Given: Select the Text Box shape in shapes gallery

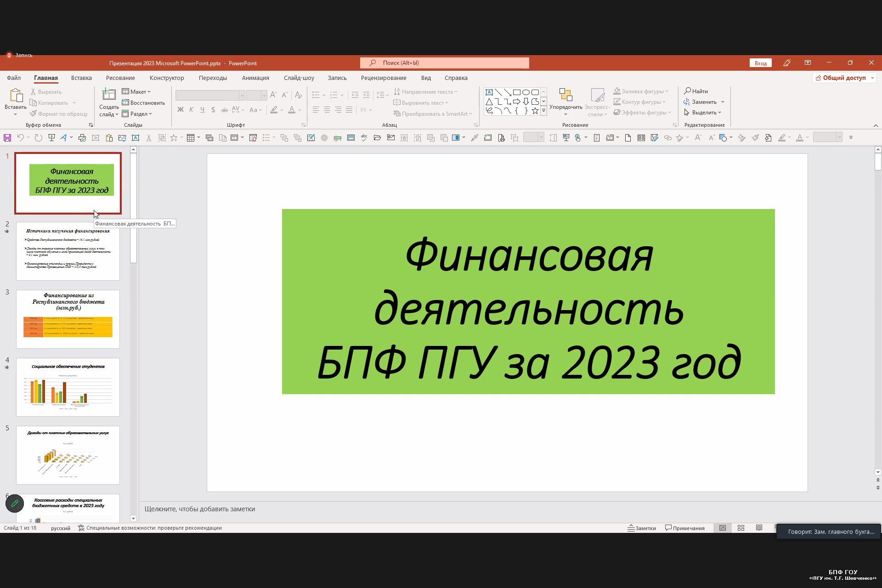Looking at the screenshot, I should 489,92.
